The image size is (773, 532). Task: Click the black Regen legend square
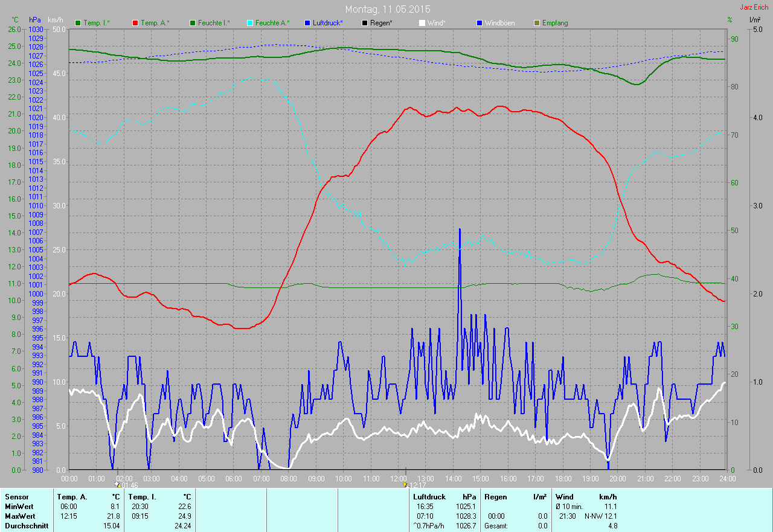tap(364, 23)
